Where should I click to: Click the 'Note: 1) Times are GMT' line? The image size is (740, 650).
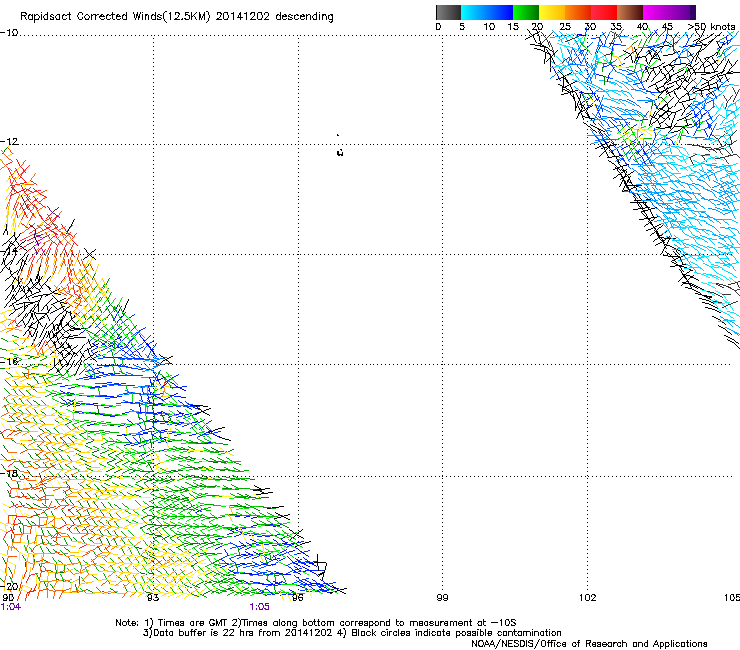coord(316,623)
